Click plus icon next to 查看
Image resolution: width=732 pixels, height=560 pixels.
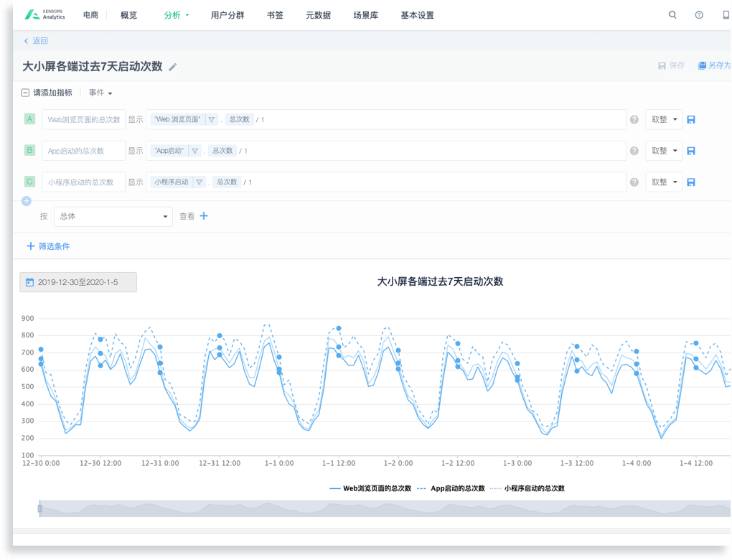point(204,216)
